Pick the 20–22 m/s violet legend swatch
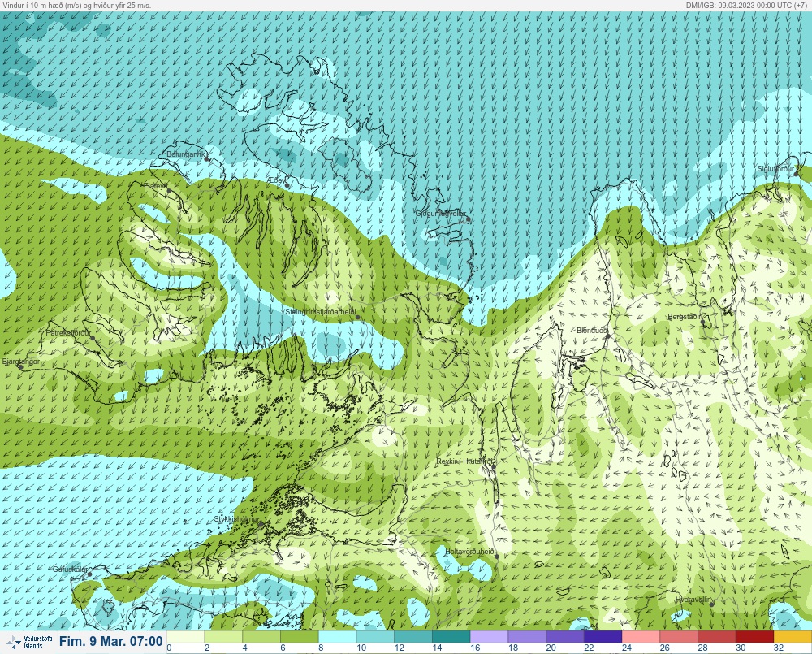 [565, 636]
